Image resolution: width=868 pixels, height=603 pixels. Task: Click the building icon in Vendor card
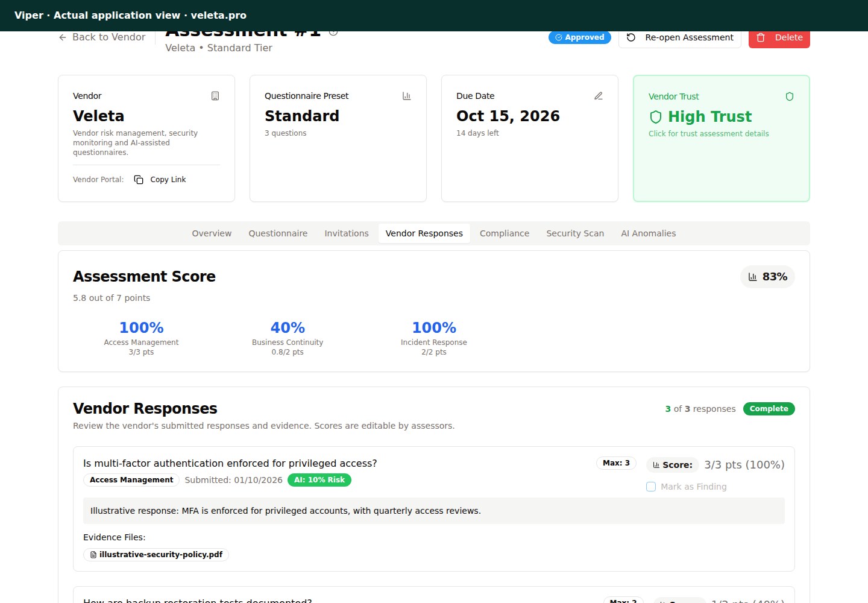coord(215,96)
